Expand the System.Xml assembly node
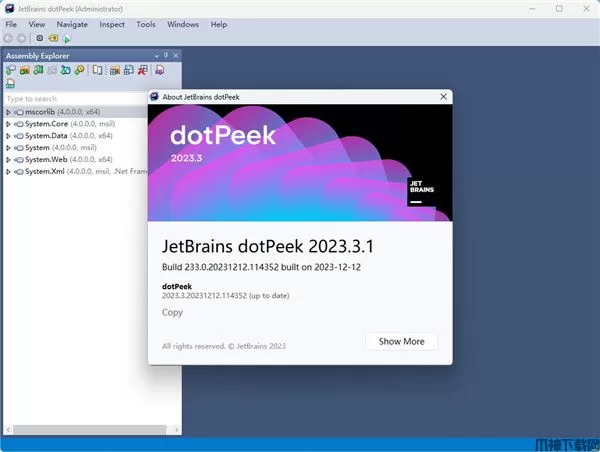Viewport: 600px width, 452px height. pyautogui.click(x=8, y=172)
